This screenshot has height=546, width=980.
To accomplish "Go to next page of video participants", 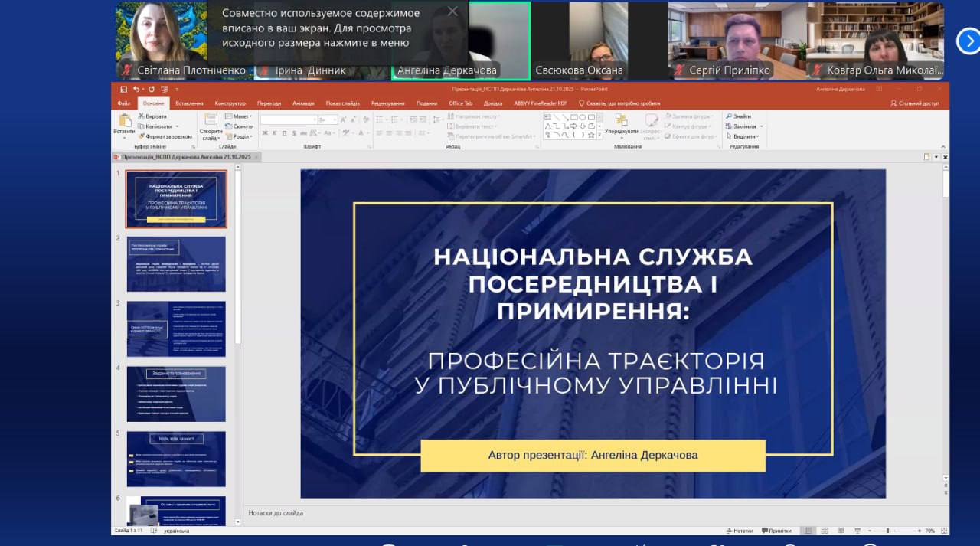I will pos(968,41).
